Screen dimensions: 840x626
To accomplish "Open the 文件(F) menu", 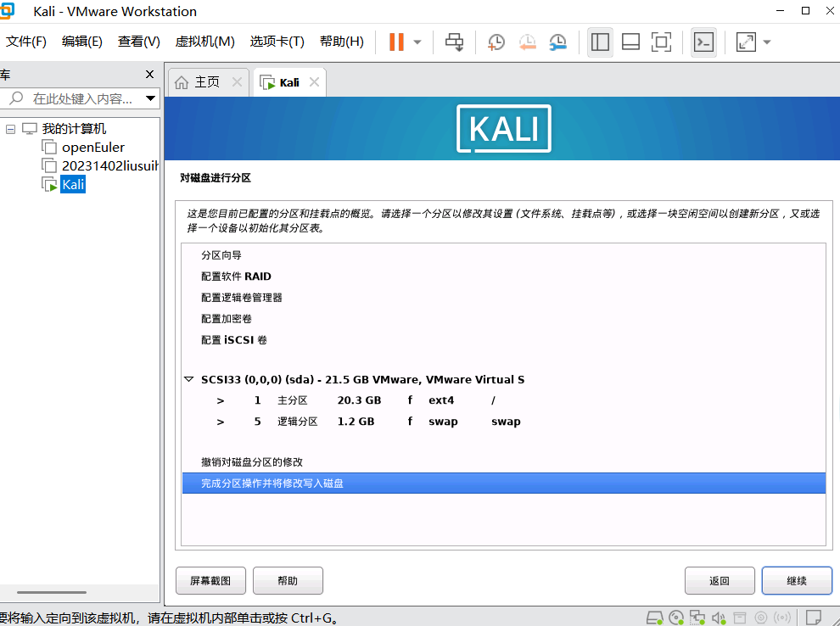I will [x=25, y=42].
